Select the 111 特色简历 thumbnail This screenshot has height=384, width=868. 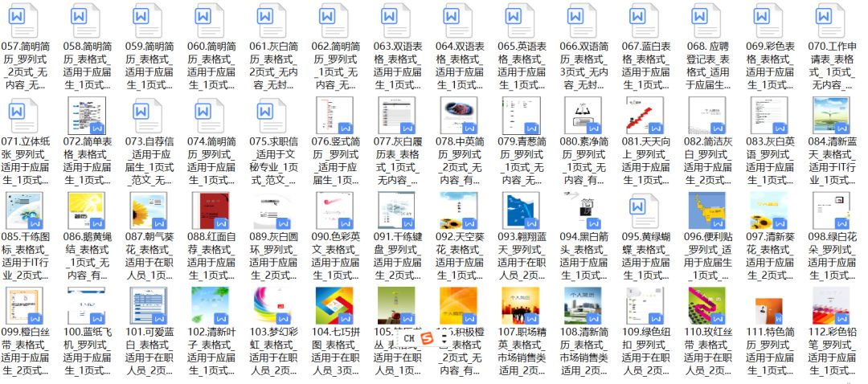tap(769, 311)
